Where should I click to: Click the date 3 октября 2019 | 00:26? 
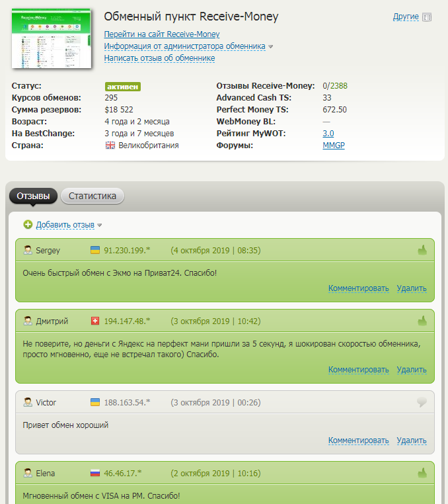coord(215,402)
